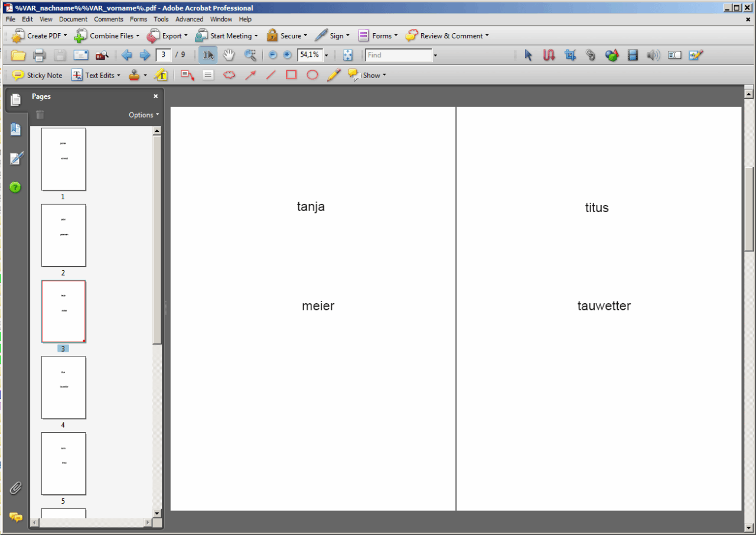Select the Arrow drawing tool

tap(250, 75)
